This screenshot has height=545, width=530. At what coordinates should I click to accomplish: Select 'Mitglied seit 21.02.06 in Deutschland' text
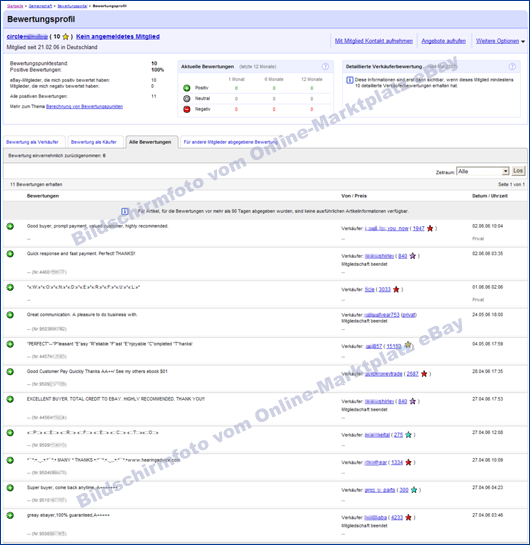pyautogui.click(x=52, y=47)
